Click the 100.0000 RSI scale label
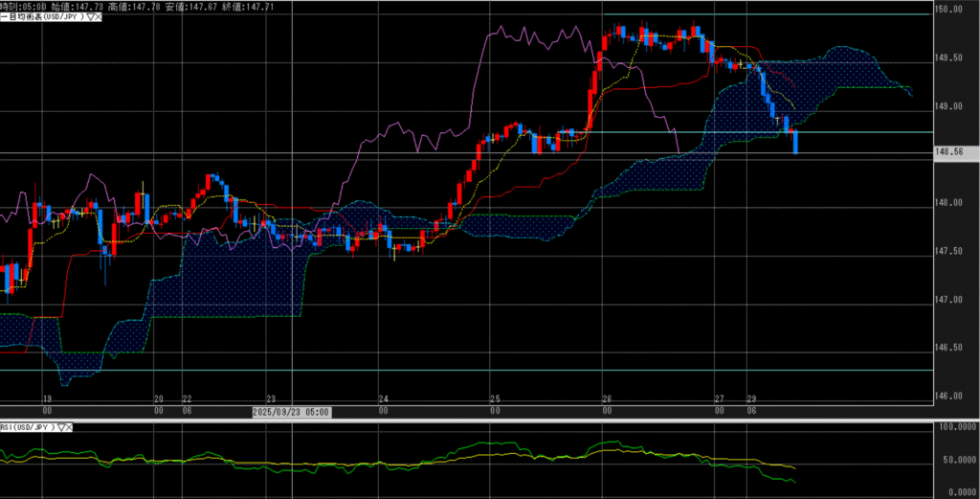Viewport: 980px width, 499px height. [954, 427]
